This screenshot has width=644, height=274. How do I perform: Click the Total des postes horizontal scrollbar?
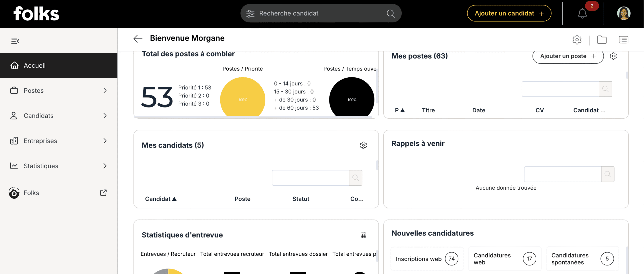click(253, 117)
